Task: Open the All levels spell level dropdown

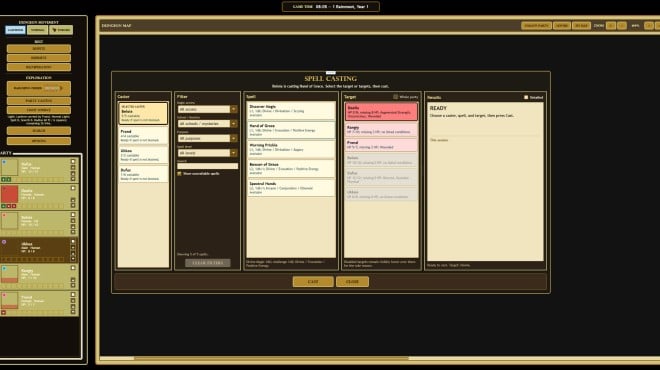Action: (208, 153)
